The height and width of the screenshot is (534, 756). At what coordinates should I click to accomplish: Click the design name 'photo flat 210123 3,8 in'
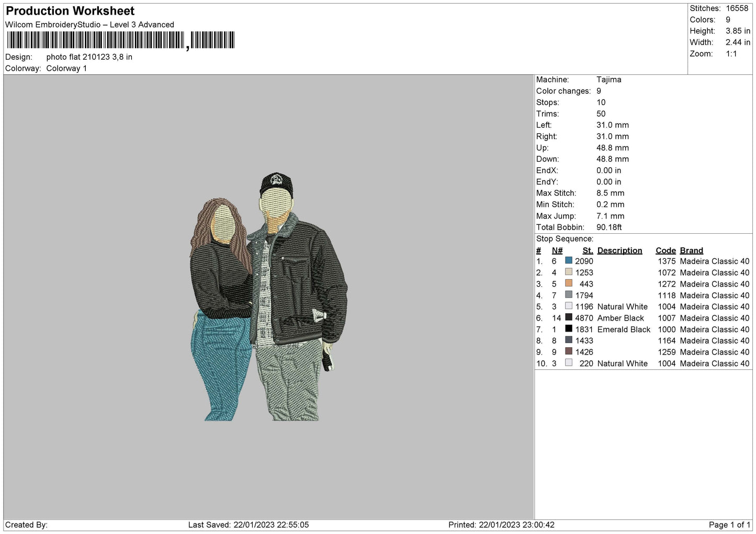pos(89,57)
